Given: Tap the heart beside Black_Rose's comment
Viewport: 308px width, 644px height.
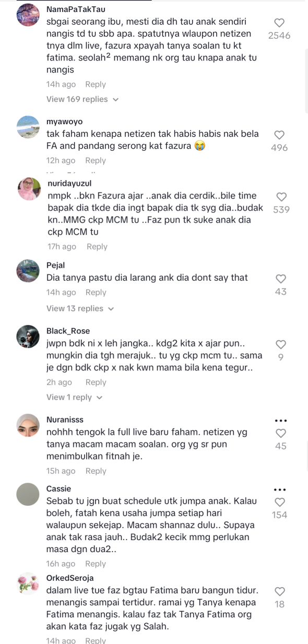Looking at the screenshot, I should tap(281, 344).
